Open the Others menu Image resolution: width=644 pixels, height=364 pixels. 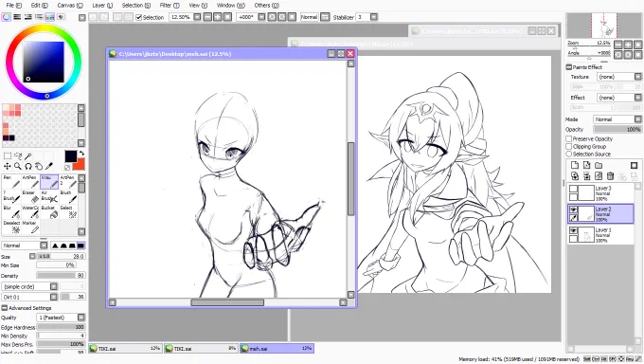[266, 6]
